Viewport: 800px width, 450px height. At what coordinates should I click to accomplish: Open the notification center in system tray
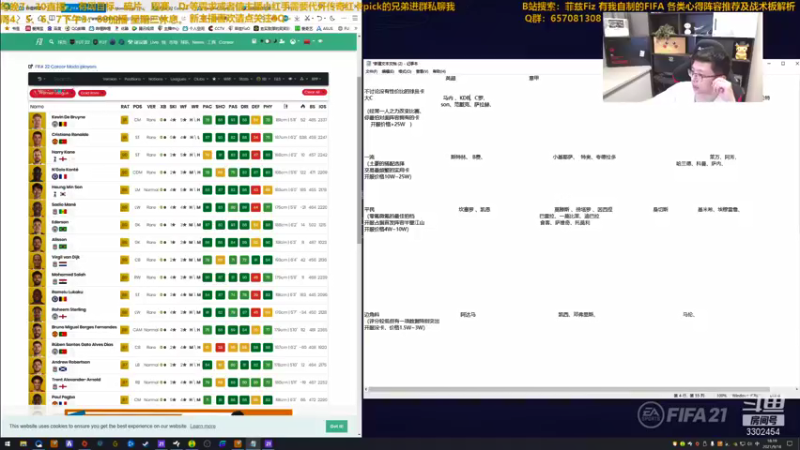[x=790, y=444]
